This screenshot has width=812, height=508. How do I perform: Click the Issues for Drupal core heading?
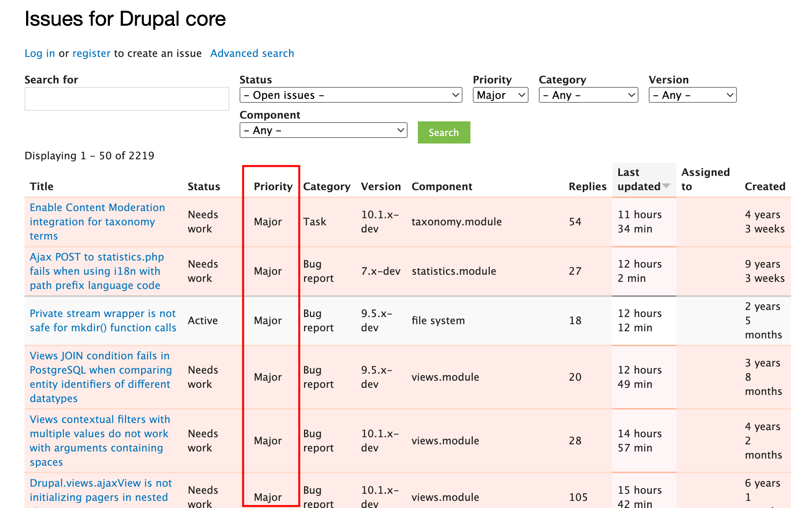125,19
